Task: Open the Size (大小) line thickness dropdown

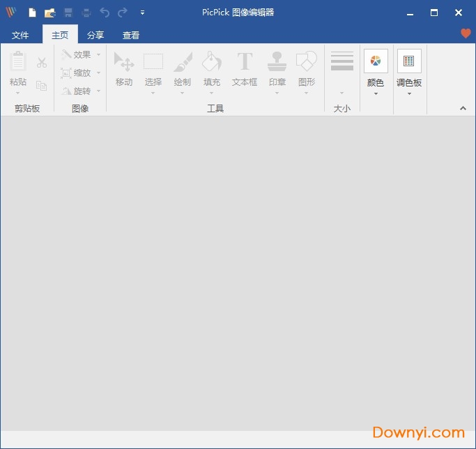Action: click(341, 72)
